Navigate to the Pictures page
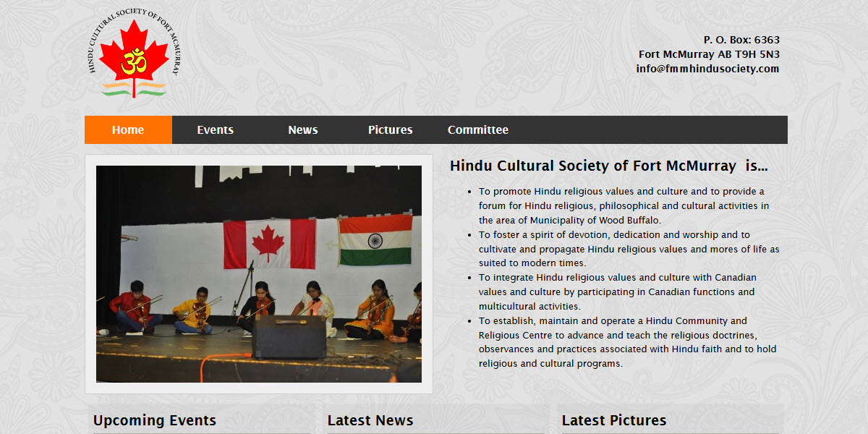Viewport: 868px width, 434px height. 390,129
